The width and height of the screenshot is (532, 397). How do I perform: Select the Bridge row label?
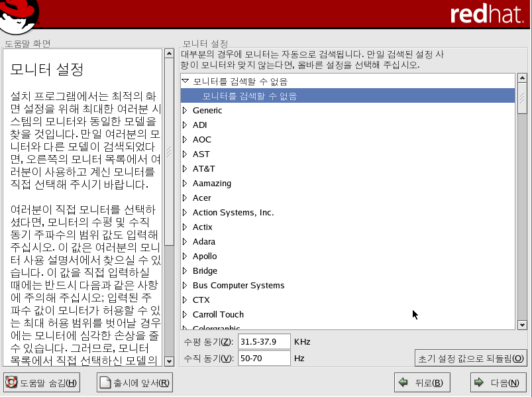tap(205, 271)
